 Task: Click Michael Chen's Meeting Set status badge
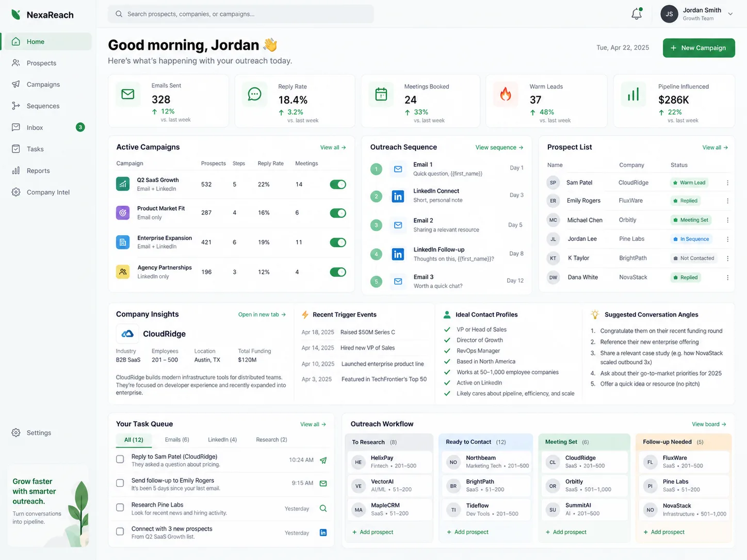coord(690,220)
